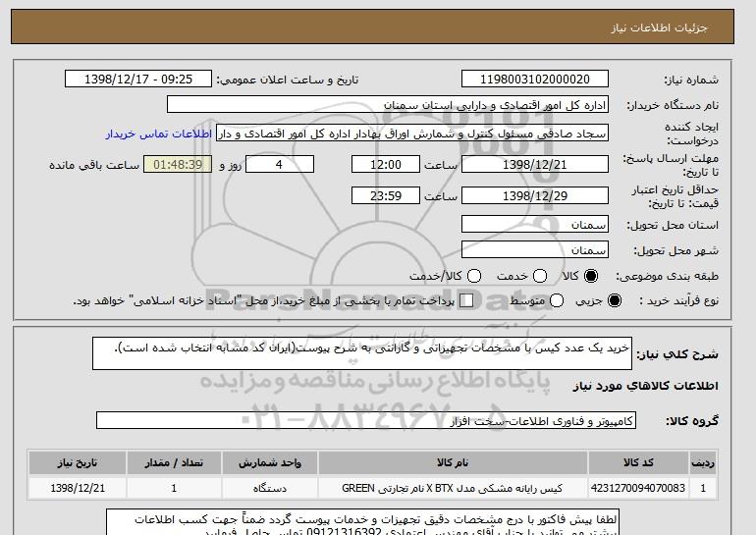Click the شرح کلی نیاز description box
This screenshot has width=756, height=535.
coord(362,353)
